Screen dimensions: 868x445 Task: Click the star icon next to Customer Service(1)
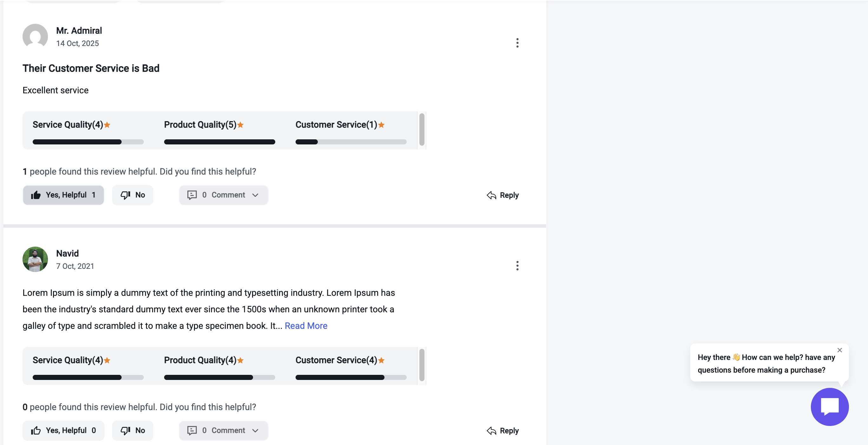pos(381,125)
